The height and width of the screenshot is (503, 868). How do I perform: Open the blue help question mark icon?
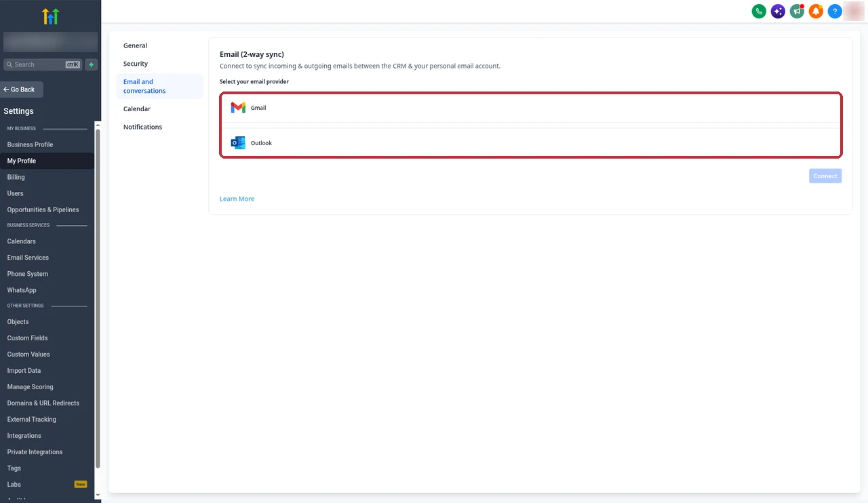[835, 11]
